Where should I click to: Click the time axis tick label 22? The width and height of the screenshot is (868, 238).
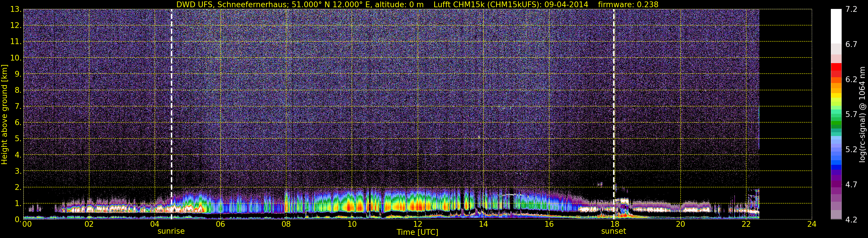[746, 224]
